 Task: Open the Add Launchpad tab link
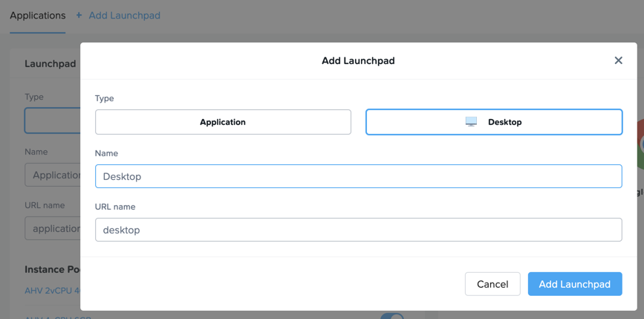coord(125,16)
